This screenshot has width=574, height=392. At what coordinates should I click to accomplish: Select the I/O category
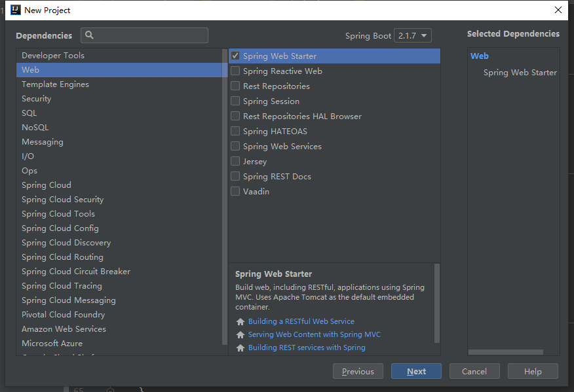(119, 156)
